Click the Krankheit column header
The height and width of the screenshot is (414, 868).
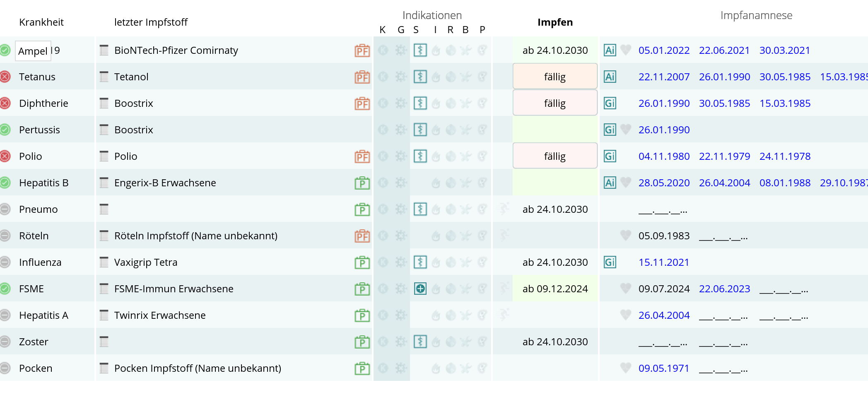tap(41, 22)
